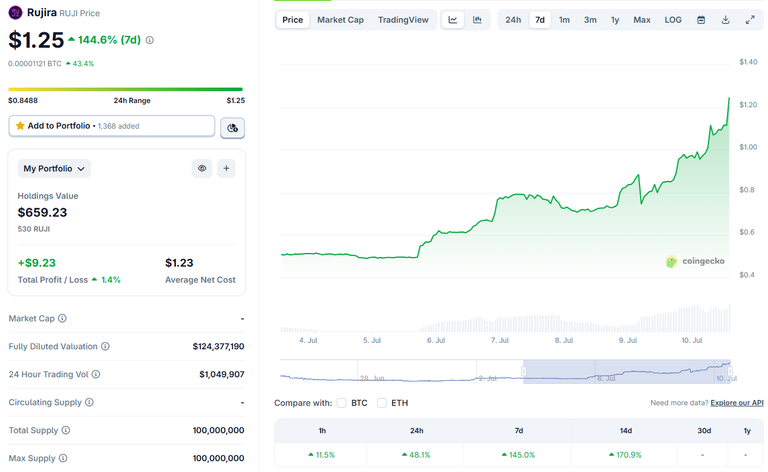
Task: Click the right handle of chart range navigator
Action: tap(730, 372)
